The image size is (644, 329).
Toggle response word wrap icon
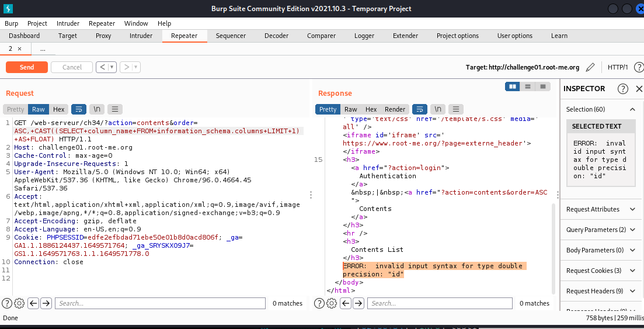[x=419, y=109]
